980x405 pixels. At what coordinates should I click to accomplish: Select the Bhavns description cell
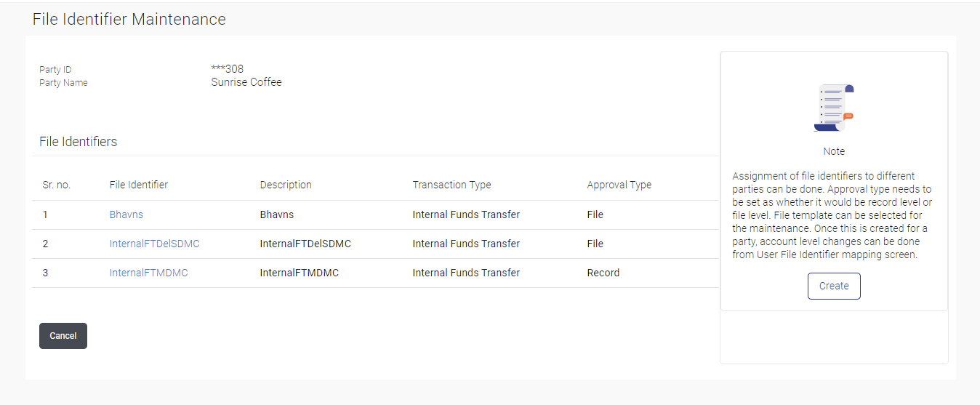[x=277, y=214]
